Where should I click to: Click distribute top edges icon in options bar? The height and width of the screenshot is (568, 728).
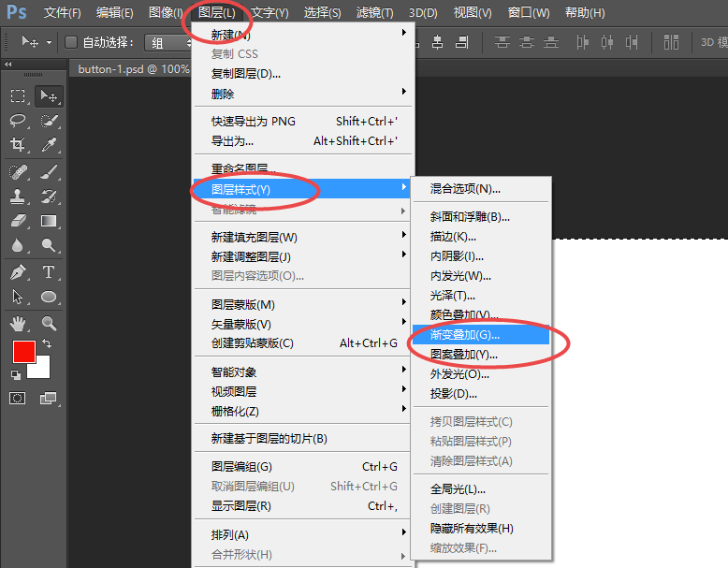coord(502,42)
